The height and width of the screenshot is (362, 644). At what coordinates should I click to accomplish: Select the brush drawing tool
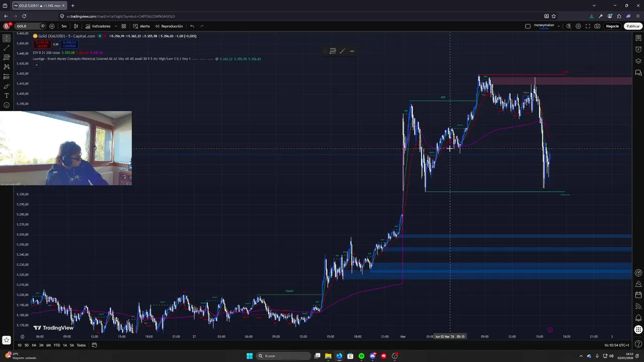point(7,86)
